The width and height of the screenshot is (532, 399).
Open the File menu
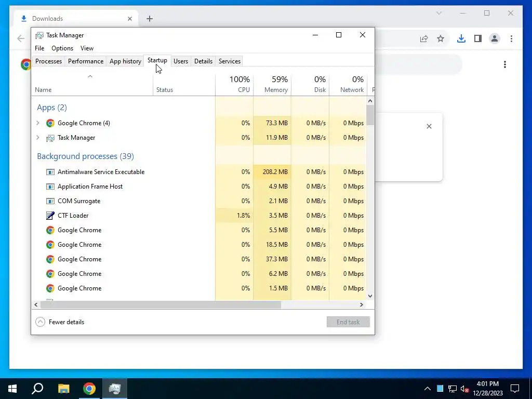39,48
